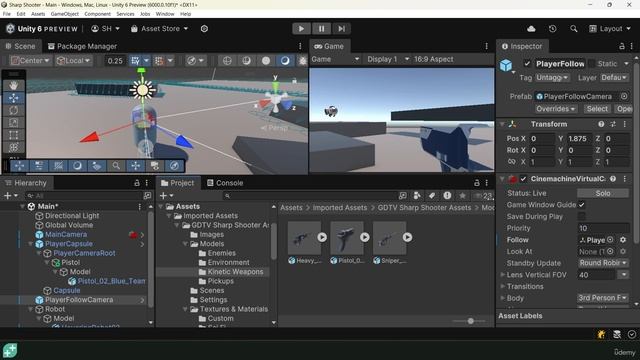The height and width of the screenshot is (360, 640).
Task: Open the Layer dropdown showing Default
Action: pyautogui.click(x=614, y=78)
